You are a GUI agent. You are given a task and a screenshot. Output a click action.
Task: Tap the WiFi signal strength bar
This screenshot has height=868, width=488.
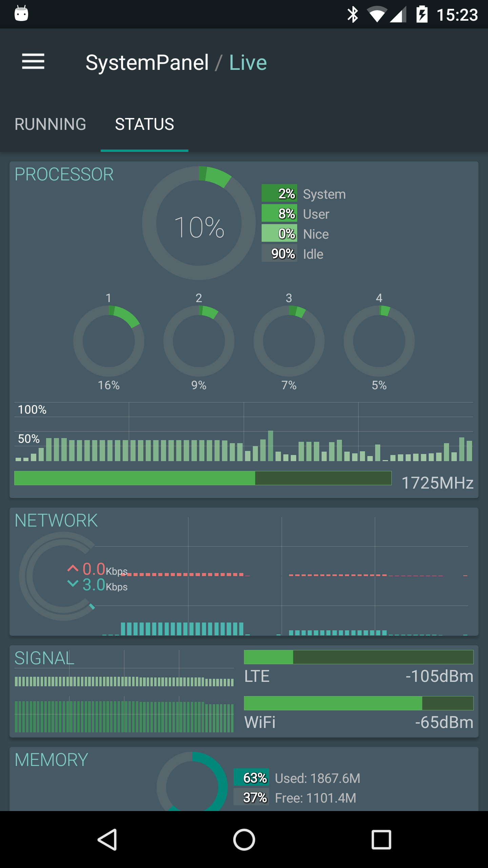coord(359,703)
